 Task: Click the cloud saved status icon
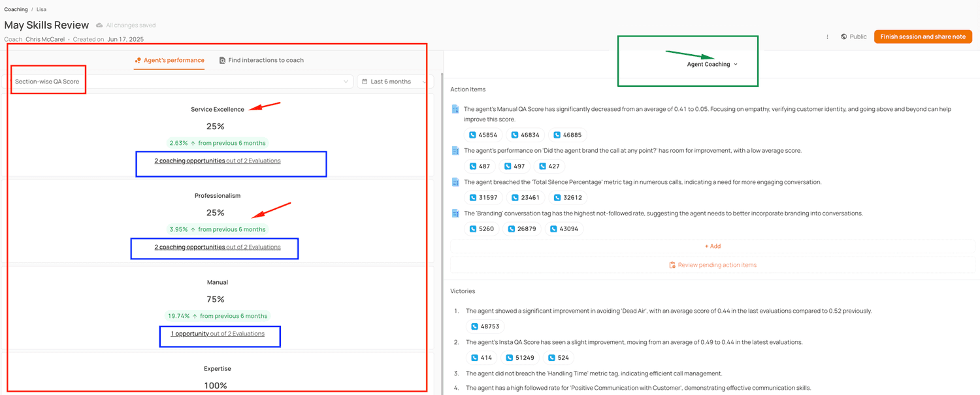click(99, 25)
